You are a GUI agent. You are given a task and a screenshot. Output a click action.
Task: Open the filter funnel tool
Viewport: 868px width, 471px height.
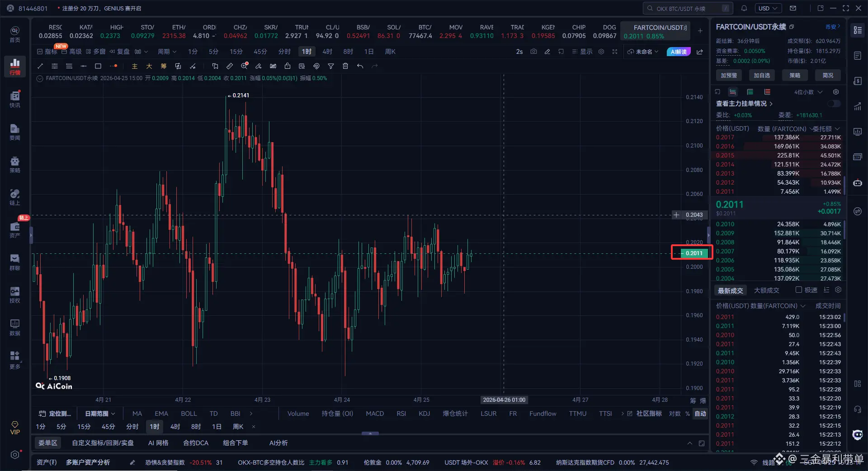coord(331,66)
